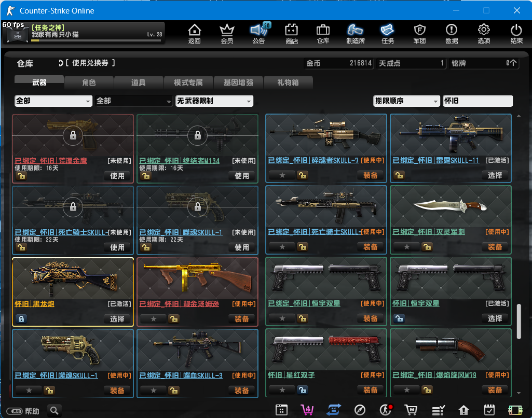This screenshot has width=532, height=418.
Task: Open the blue gift exchange arrows icon
Action: click(x=334, y=410)
